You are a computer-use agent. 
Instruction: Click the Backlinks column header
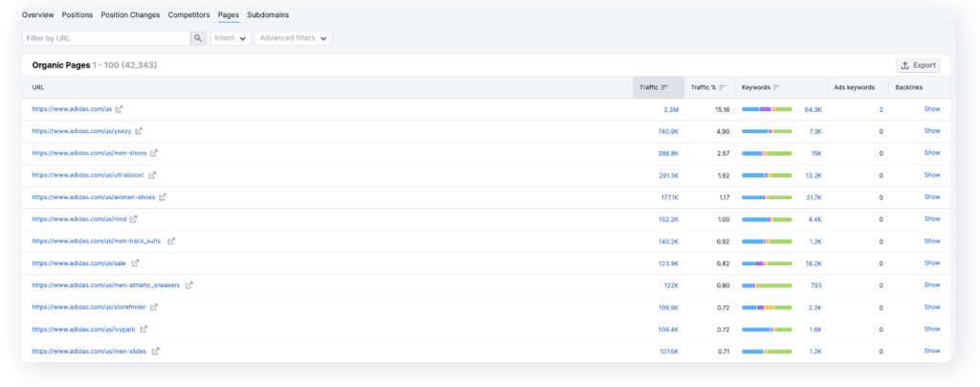coord(909,87)
